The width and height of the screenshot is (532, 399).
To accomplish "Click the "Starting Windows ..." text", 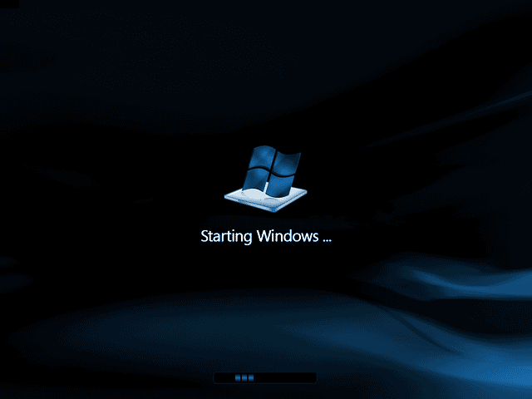I will [x=266, y=236].
